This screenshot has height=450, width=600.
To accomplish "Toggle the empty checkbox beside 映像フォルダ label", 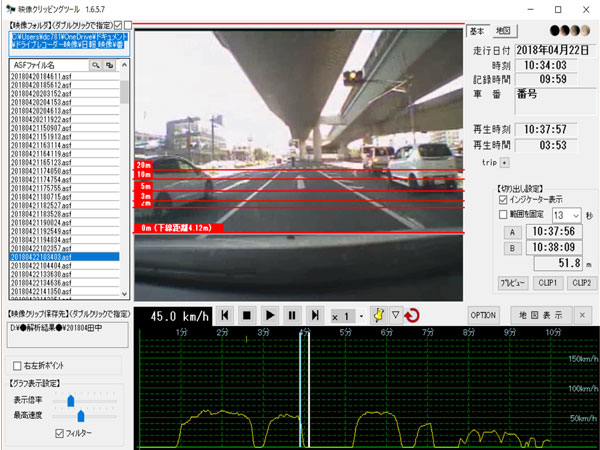I will pyautogui.click(x=128, y=25).
